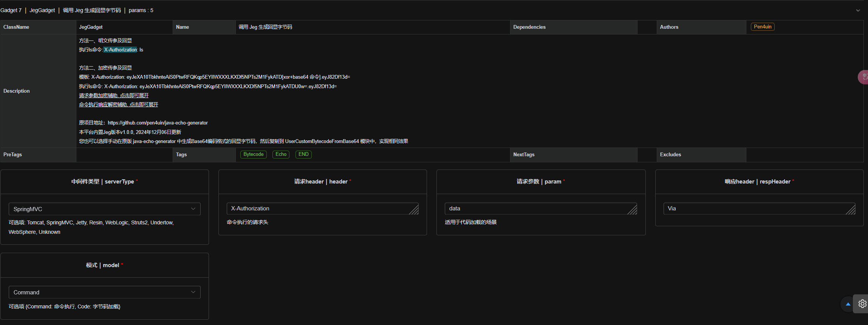Click the '方法一、明文传参及回显' line

[105, 40]
